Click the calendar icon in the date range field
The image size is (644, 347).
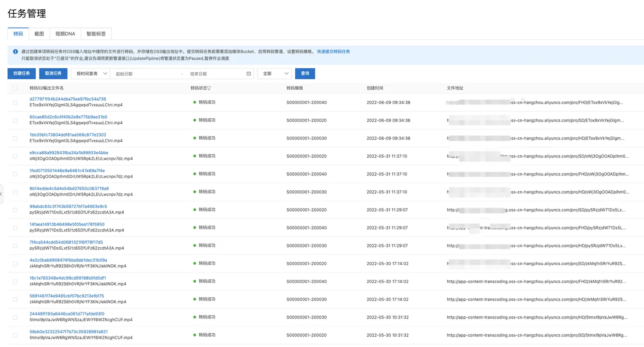249,74
